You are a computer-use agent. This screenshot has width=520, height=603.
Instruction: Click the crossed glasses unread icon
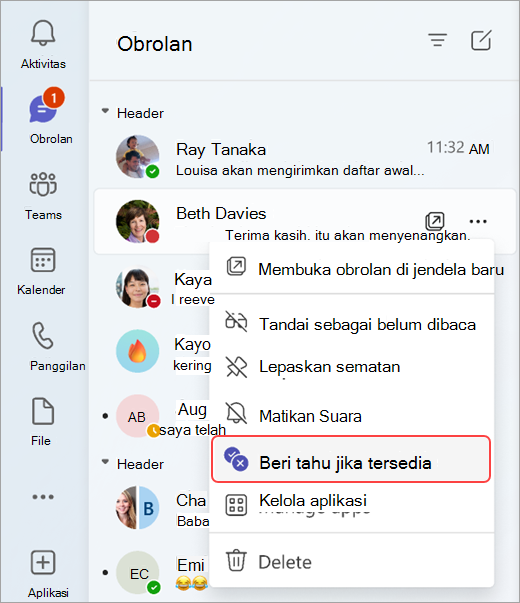(x=236, y=322)
